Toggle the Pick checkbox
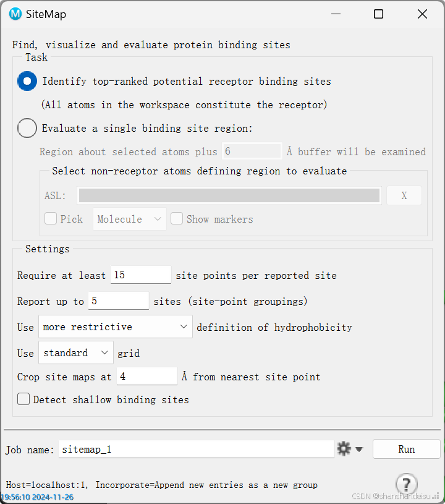This screenshot has height=504, width=445. 51,218
